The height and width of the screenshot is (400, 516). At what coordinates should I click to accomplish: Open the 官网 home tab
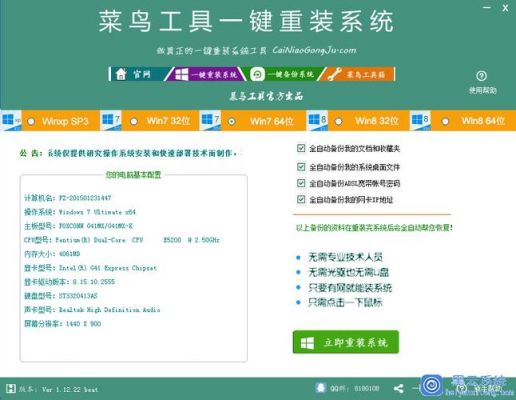(138, 74)
